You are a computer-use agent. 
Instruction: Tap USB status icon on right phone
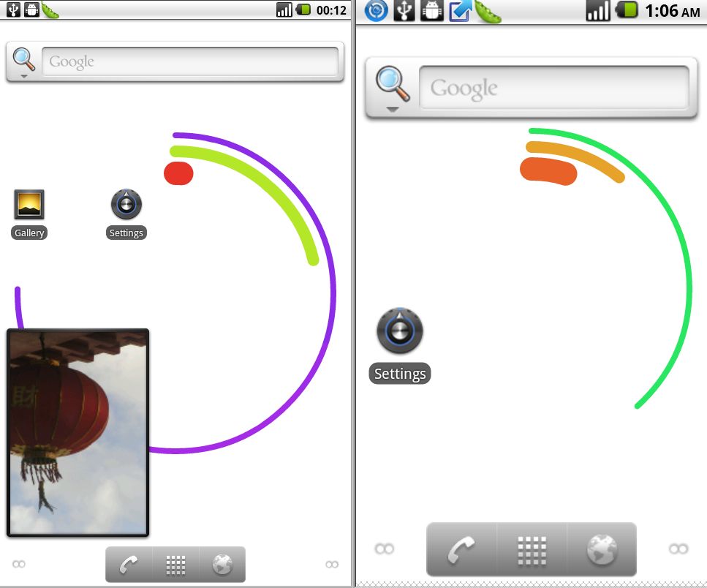(x=404, y=11)
